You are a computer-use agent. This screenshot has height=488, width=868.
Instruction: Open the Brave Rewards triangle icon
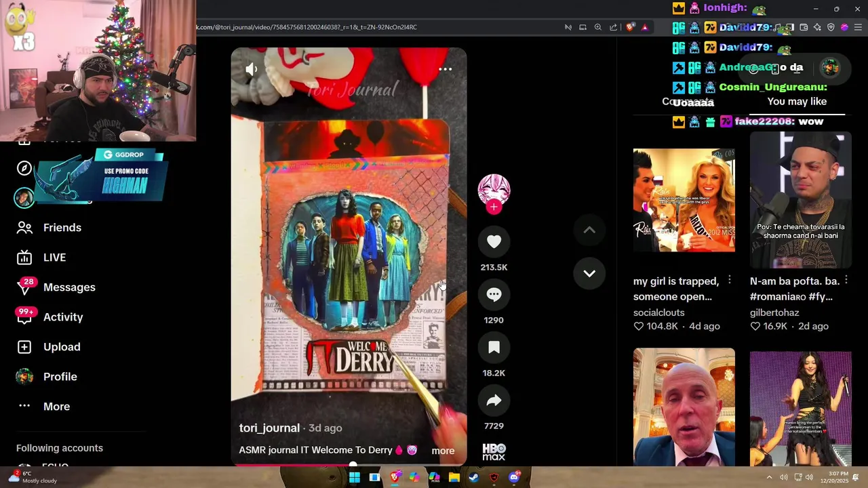(645, 27)
